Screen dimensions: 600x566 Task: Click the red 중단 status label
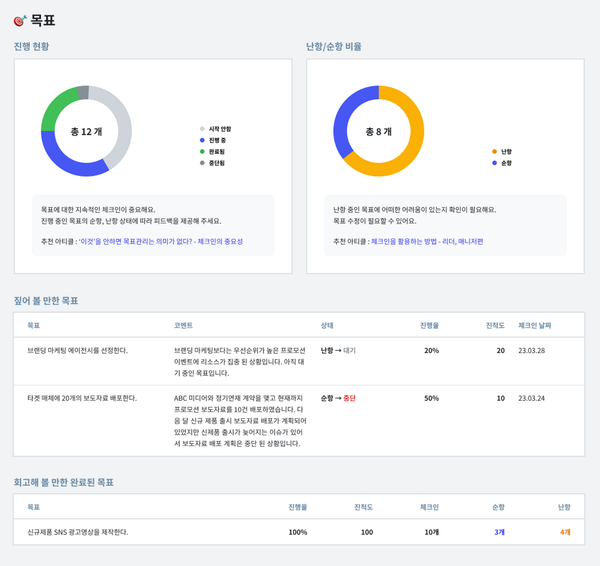click(349, 398)
